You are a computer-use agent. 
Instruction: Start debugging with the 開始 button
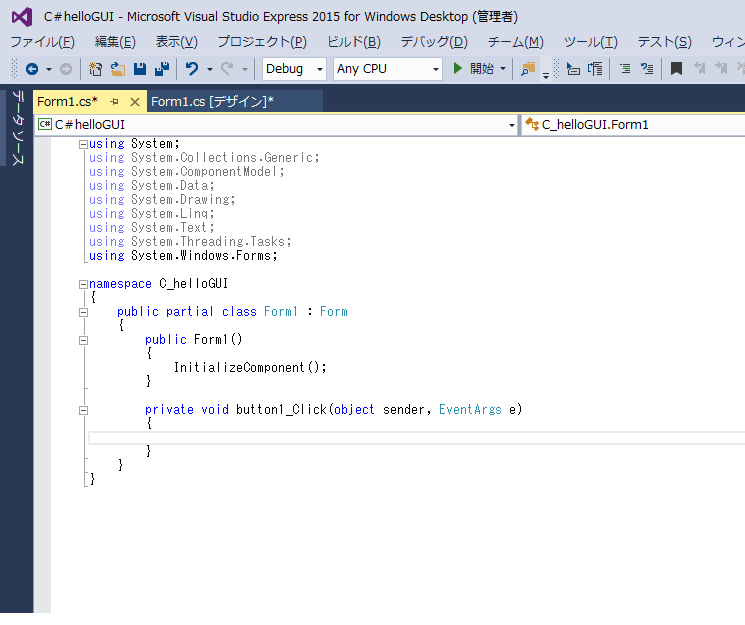473,69
